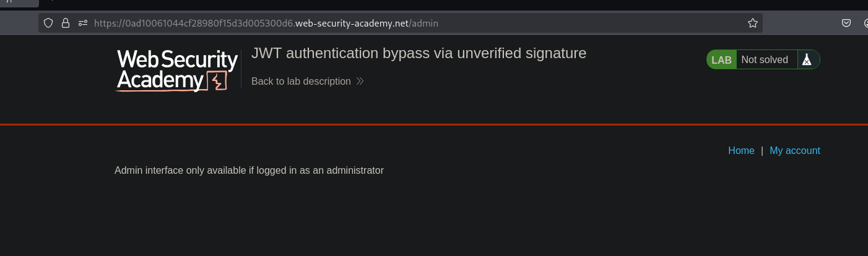Go to the Home link

[x=741, y=151]
